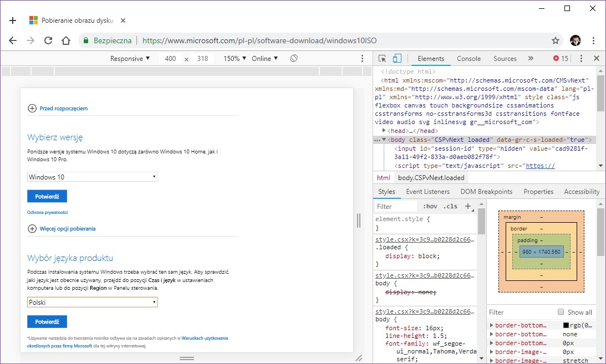Open the Windows 10 edition dropdown
Screen dimensions: 606x364
tap(93, 177)
